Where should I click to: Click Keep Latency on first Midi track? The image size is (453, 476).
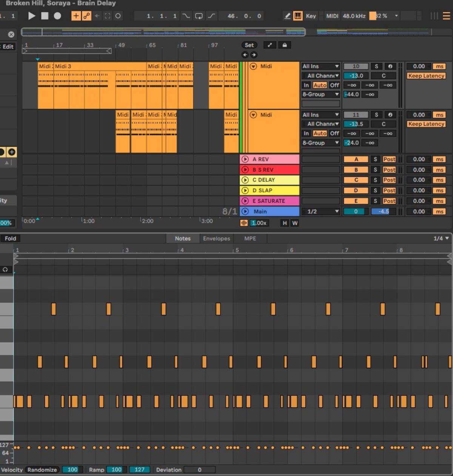426,76
